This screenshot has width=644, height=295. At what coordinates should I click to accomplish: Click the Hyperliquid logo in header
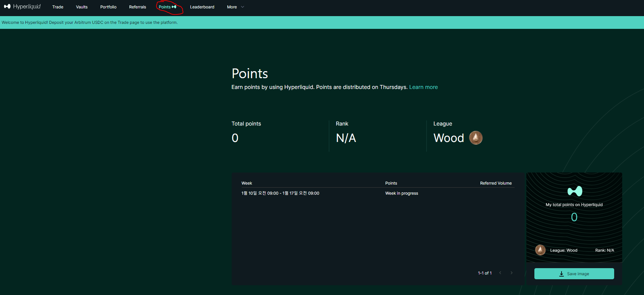click(22, 7)
